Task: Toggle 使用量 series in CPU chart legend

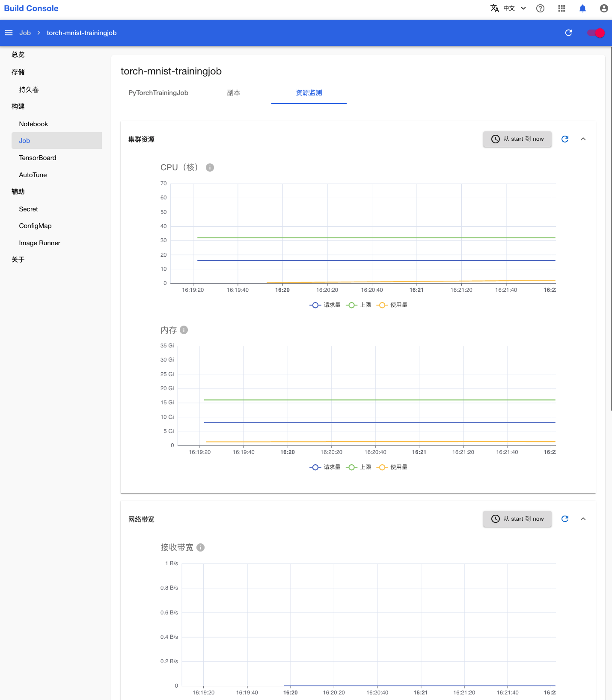Action: (392, 305)
